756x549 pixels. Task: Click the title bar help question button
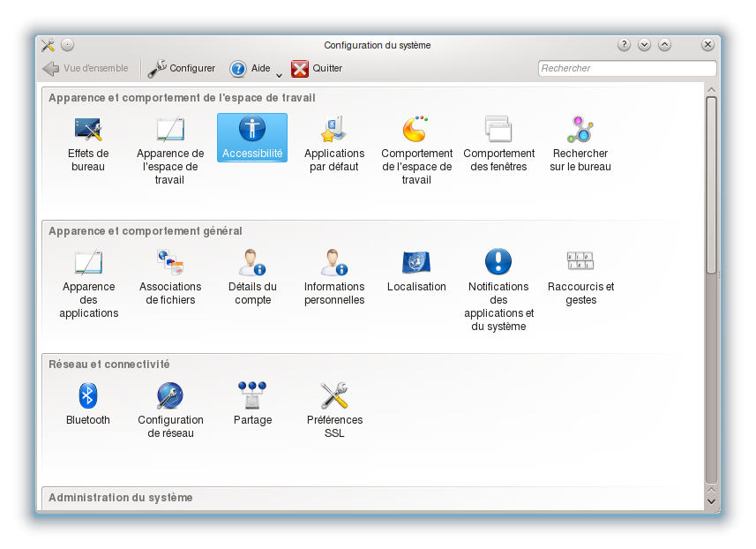(x=624, y=45)
